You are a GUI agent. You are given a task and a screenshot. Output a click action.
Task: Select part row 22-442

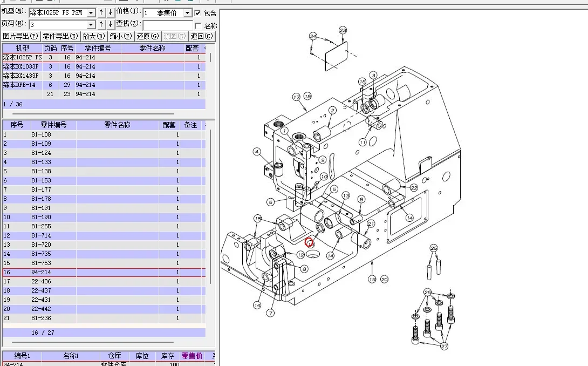(104, 309)
